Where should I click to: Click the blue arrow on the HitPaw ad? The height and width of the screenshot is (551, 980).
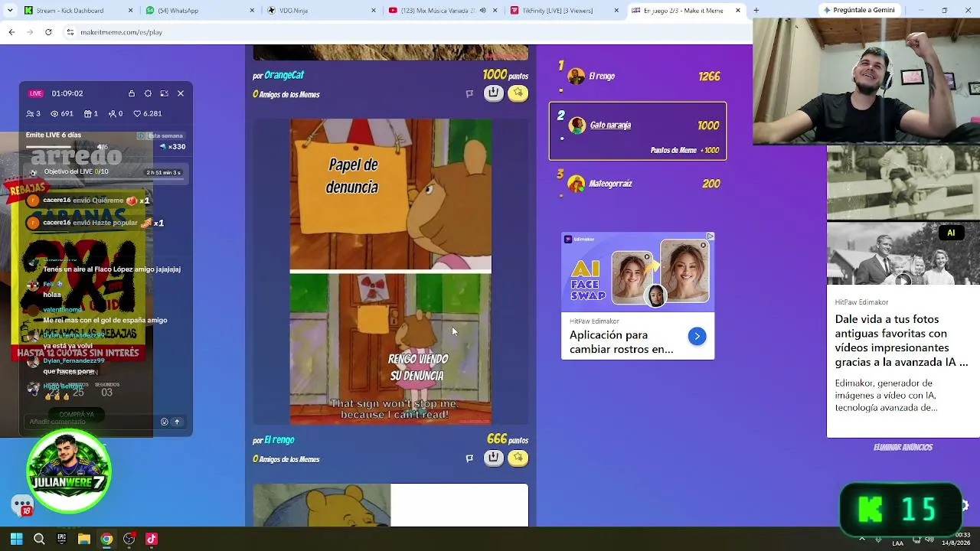[x=697, y=336]
